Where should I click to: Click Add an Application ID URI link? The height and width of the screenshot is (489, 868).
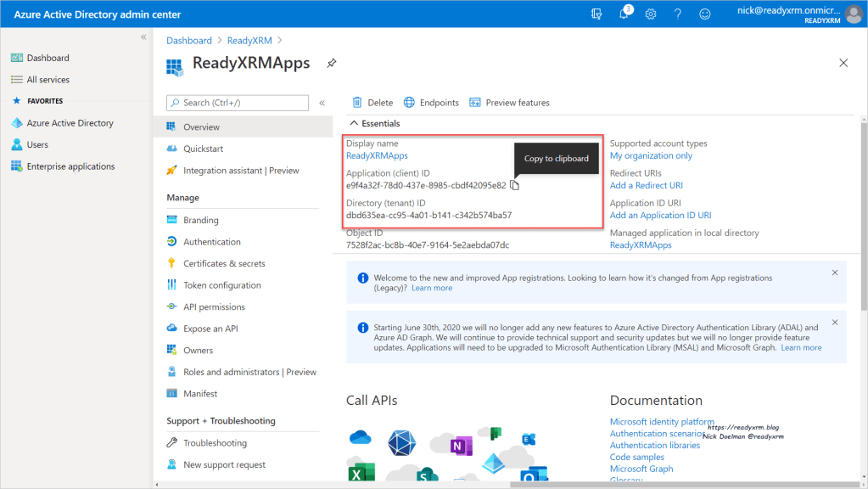[660, 215]
